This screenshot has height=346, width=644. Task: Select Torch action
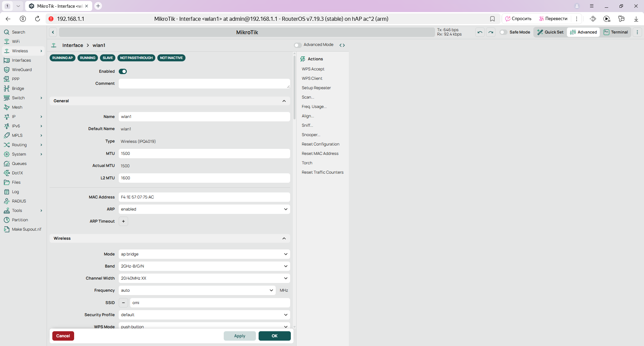(x=307, y=163)
